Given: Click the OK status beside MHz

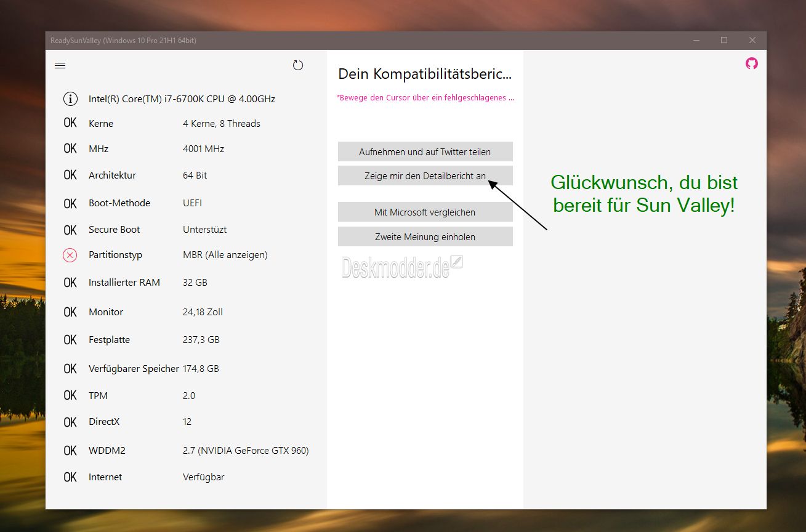Looking at the screenshot, I should coord(70,148).
